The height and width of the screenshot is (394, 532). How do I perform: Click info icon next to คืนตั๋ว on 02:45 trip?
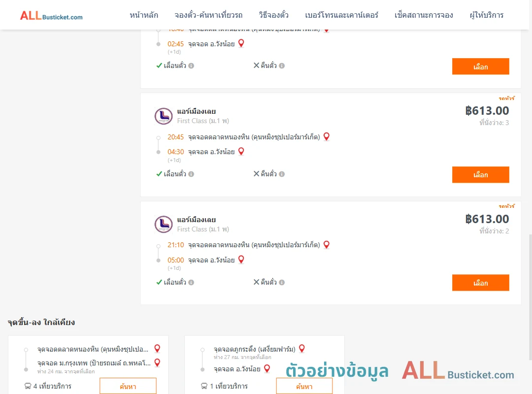[282, 66]
